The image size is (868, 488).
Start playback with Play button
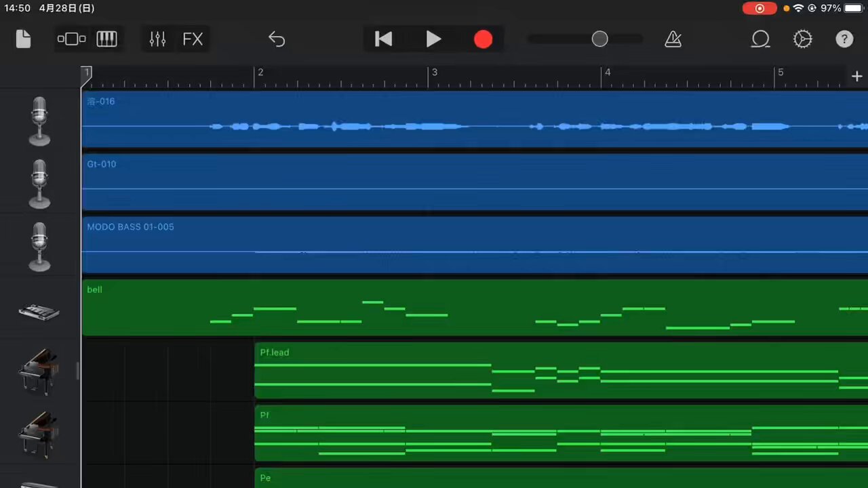[433, 39]
